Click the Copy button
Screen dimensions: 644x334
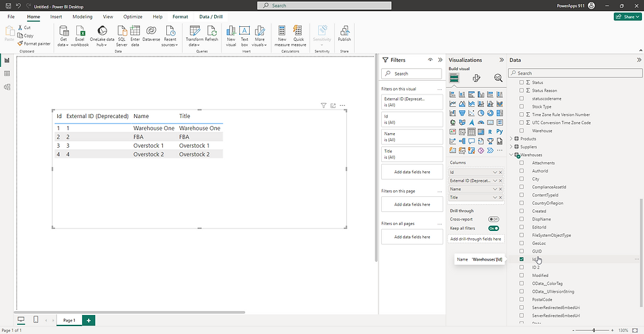(26, 35)
